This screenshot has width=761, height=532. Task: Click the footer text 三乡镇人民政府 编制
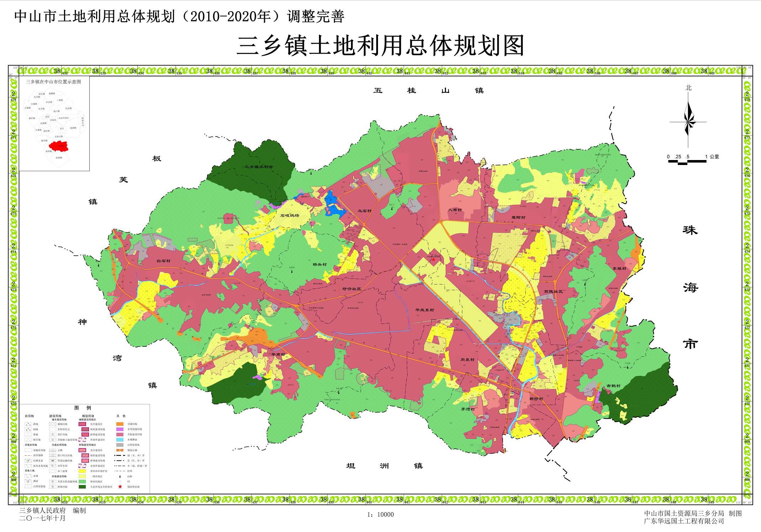click(x=53, y=511)
